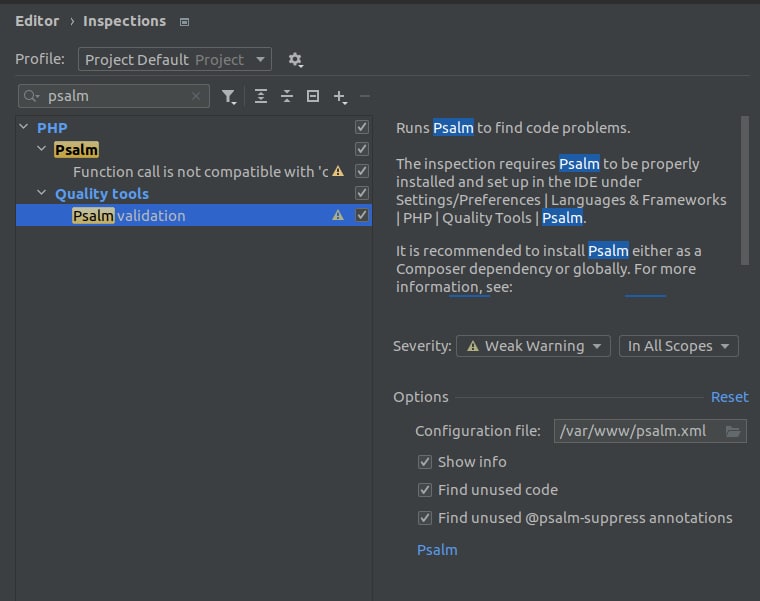Viewport: 760px width, 601px height.
Task: Click the search magnifier history icon
Action: point(32,96)
